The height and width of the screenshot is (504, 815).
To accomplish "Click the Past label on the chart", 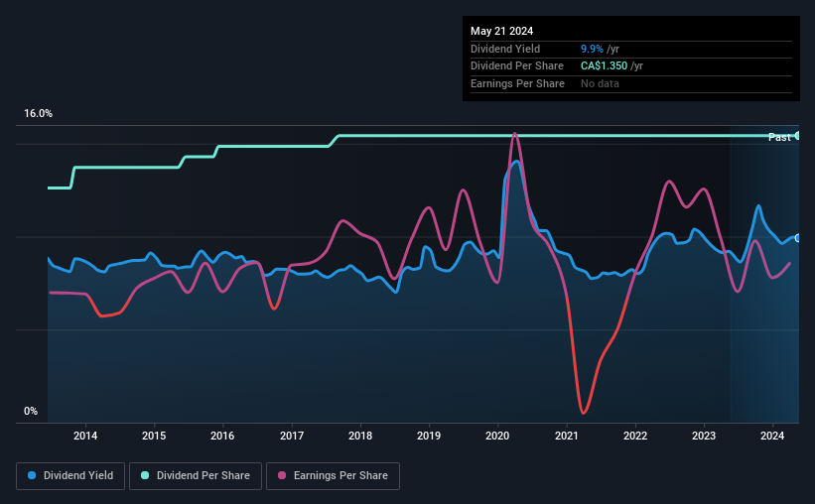I will click(x=779, y=137).
